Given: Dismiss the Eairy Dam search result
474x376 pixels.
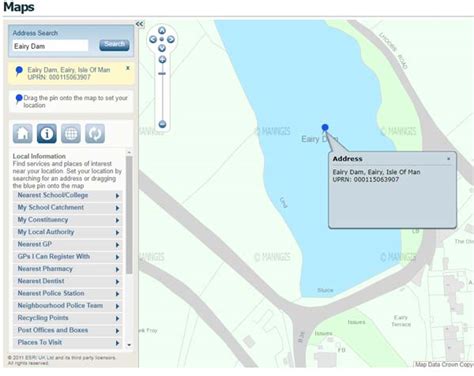Looking at the screenshot, I should [x=128, y=68].
